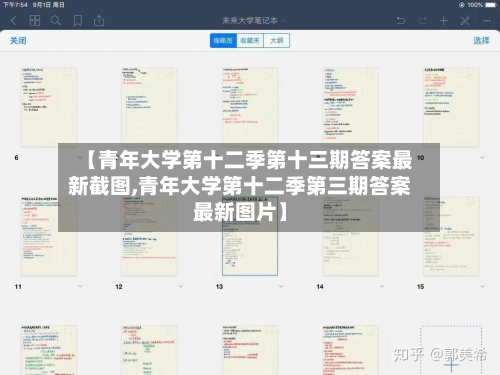500x375 pixels.
Task: Open search with the magnifier icon
Action: (x=56, y=21)
